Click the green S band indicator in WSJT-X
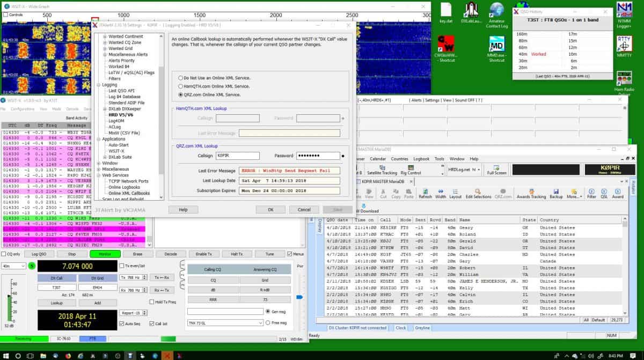Image resolution: width=644 pixels, height=360 pixels. point(31,266)
